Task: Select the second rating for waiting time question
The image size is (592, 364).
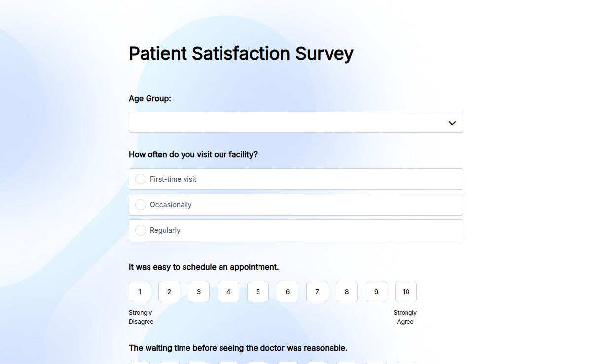Action: click(x=169, y=362)
